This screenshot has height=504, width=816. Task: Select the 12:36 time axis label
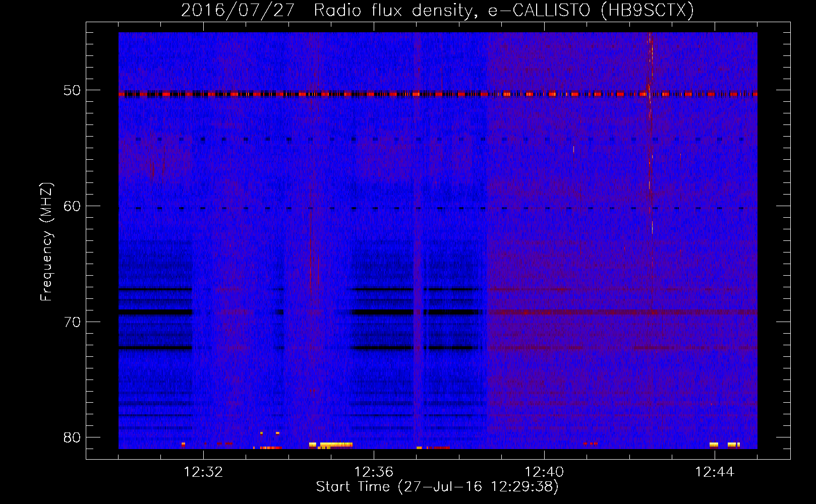(x=374, y=472)
